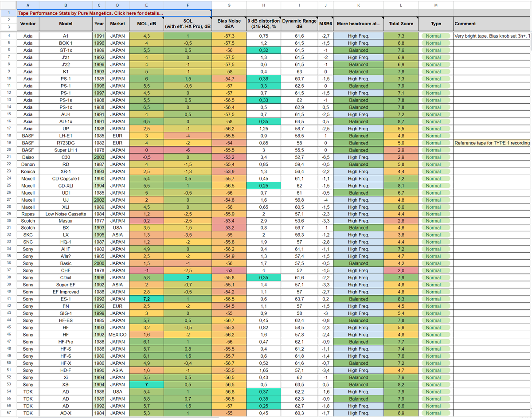Open the Normal type chip for Axia A1
This screenshot has height=418, width=532.
coord(435,36)
